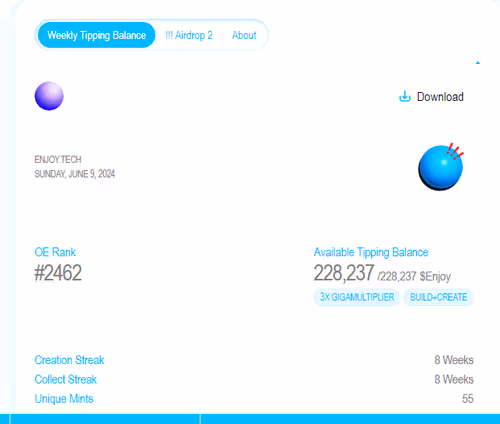Click the Download button label

click(440, 97)
